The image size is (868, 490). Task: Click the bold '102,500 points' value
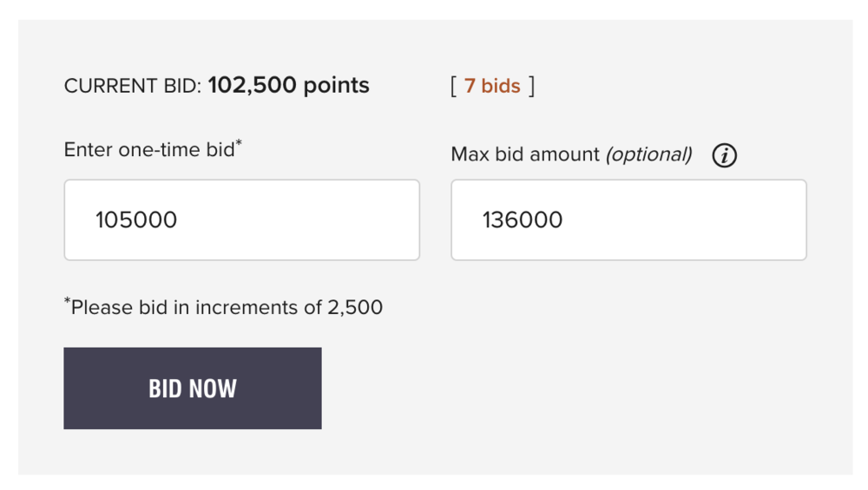[288, 85]
